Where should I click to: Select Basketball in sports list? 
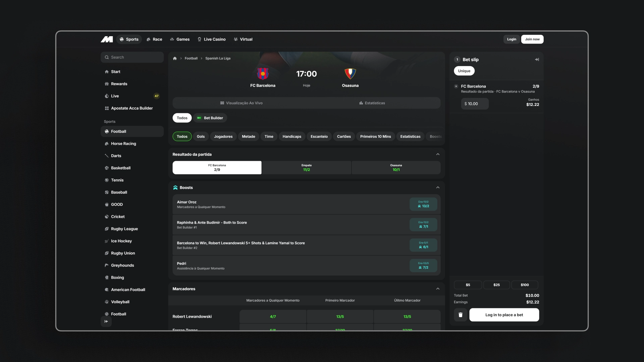[x=132, y=168]
